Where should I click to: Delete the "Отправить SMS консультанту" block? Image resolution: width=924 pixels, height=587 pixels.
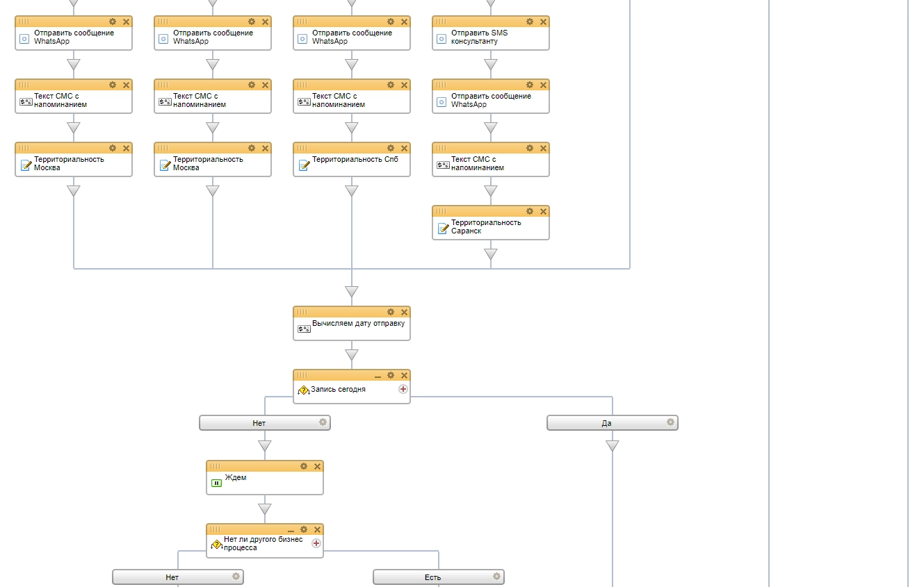(x=543, y=22)
